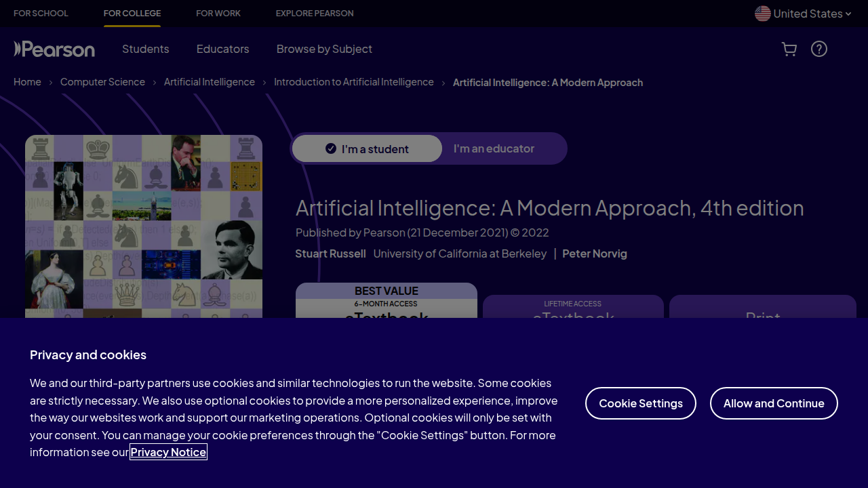The width and height of the screenshot is (868, 488).
Task: Click author name Stuart Russell
Action: (x=330, y=253)
